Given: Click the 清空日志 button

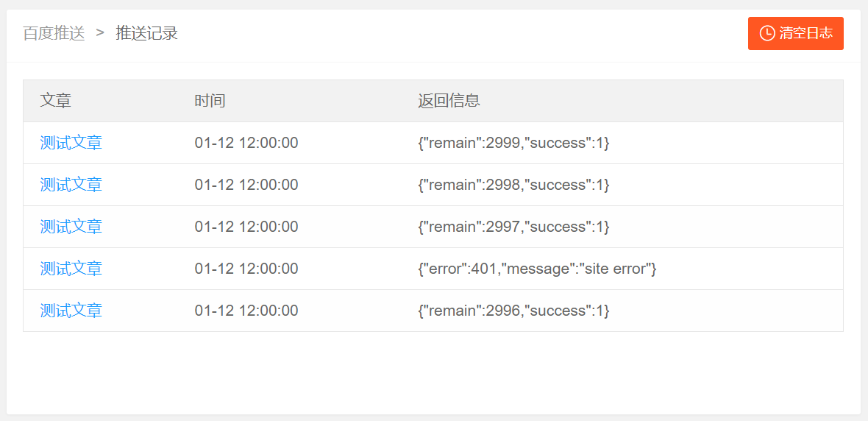Looking at the screenshot, I should tap(795, 33).
